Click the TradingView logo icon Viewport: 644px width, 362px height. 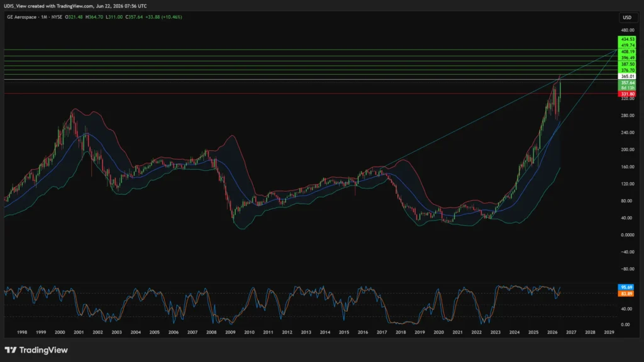click(x=11, y=350)
